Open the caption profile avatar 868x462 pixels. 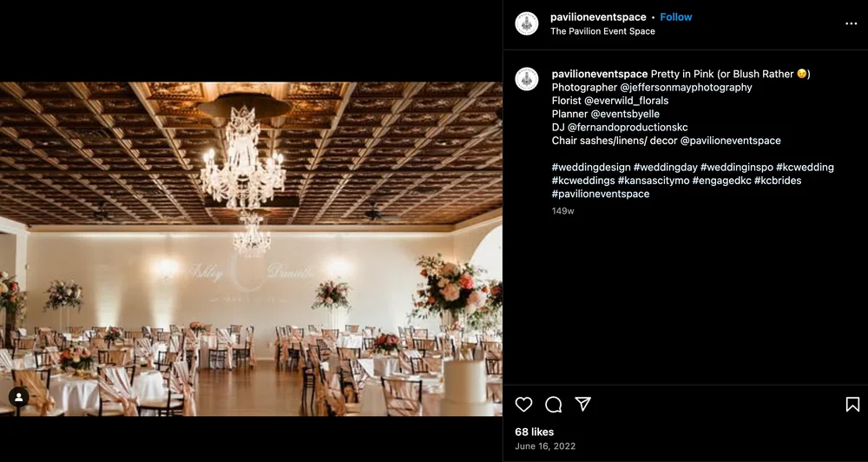(x=527, y=79)
